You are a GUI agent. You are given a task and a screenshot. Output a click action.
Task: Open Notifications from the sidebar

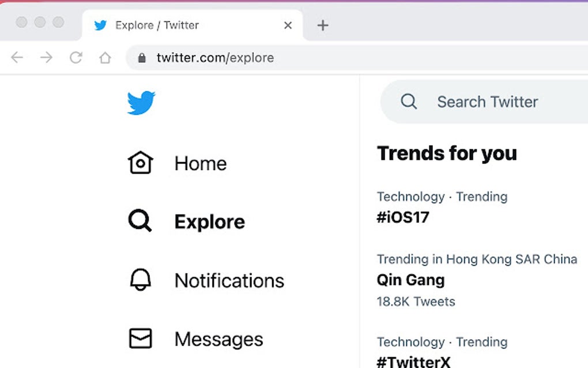pyautogui.click(x=229, y=280)
